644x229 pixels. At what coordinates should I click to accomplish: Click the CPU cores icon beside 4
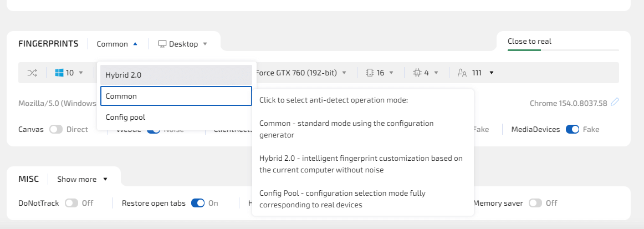[417, 73]
